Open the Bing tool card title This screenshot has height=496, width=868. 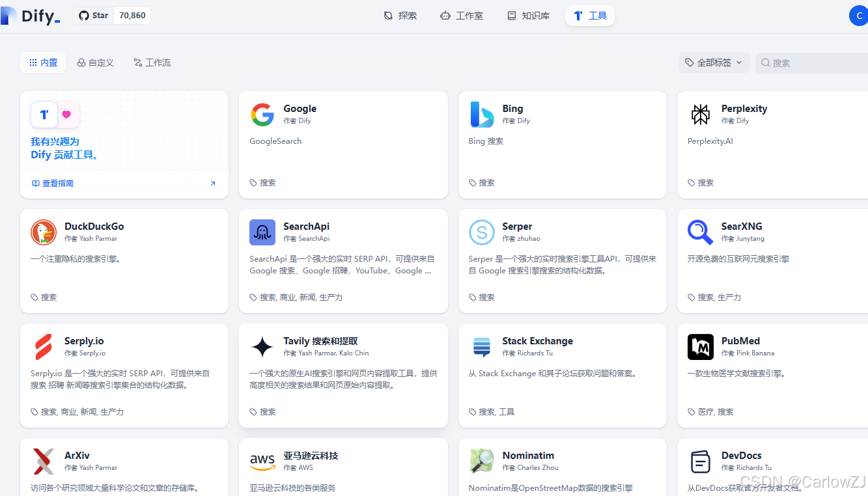tap(512, 109)
